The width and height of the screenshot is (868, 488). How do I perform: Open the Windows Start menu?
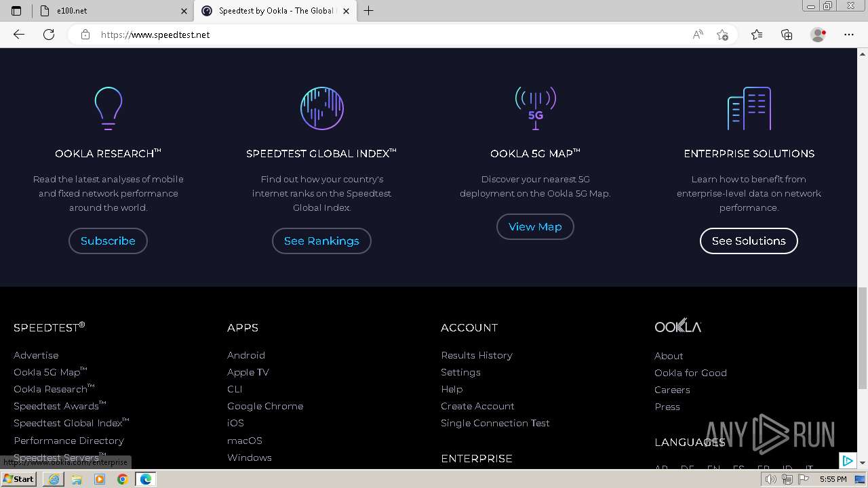(x=19, y=479)
